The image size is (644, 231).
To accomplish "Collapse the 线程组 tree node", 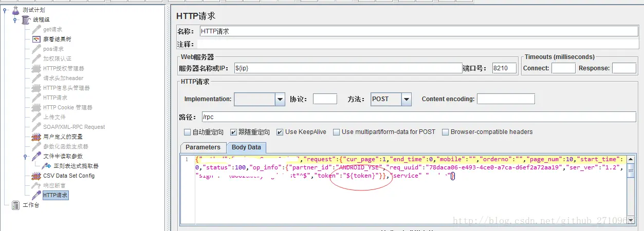I will [15, 20].
